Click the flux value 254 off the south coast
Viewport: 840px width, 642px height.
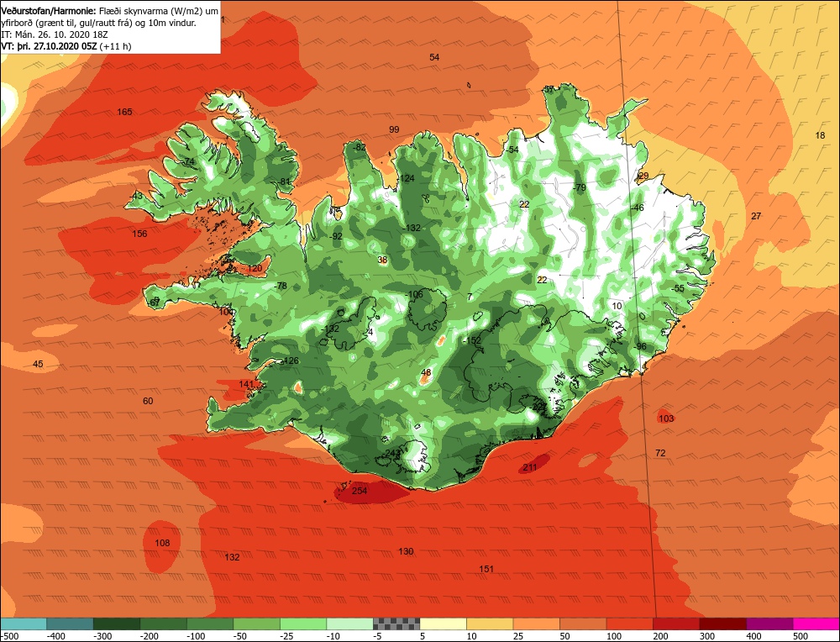[x=360, y=491]
